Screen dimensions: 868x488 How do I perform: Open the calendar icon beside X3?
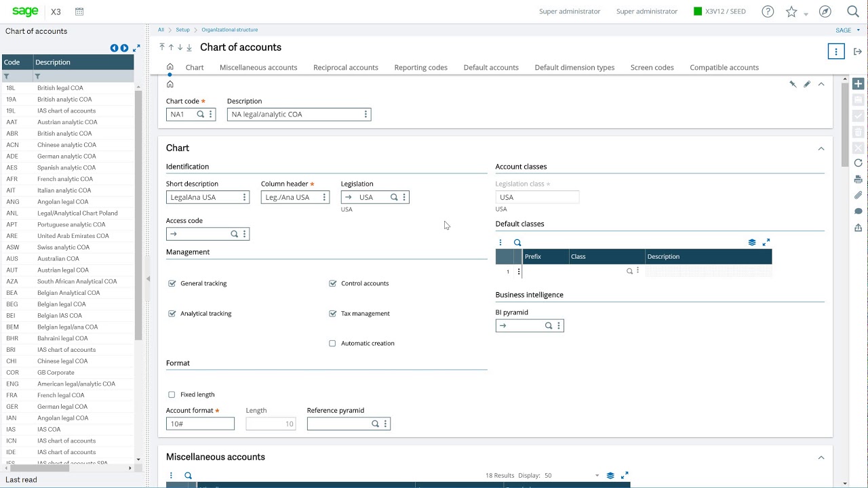[79, 12]
